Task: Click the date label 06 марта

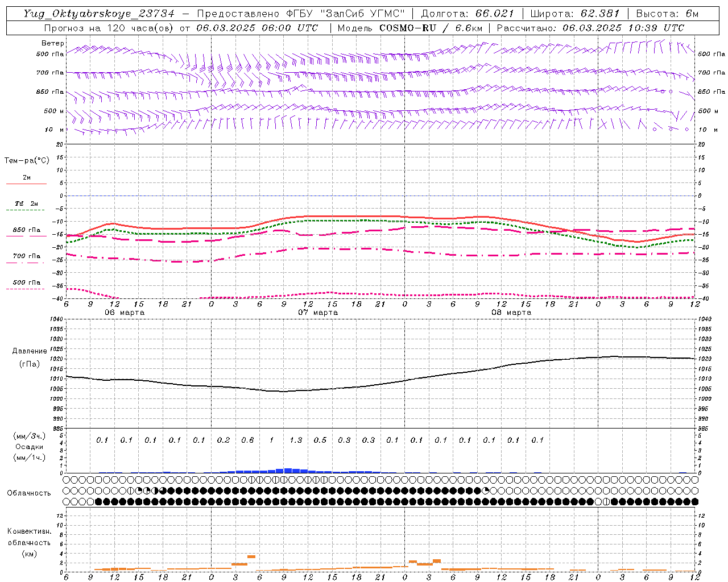Action: click(125, 313)
